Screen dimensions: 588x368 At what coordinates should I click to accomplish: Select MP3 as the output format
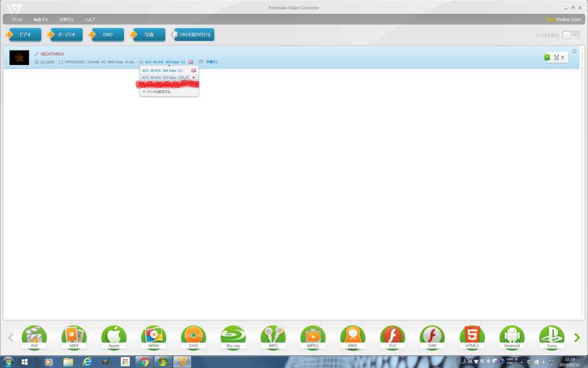click(x=273, y=337)
